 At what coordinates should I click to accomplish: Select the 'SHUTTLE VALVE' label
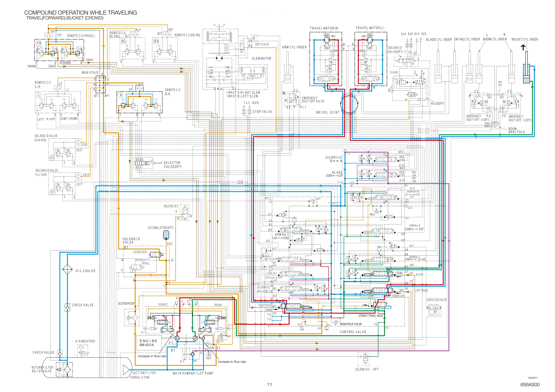click(262, 44)
